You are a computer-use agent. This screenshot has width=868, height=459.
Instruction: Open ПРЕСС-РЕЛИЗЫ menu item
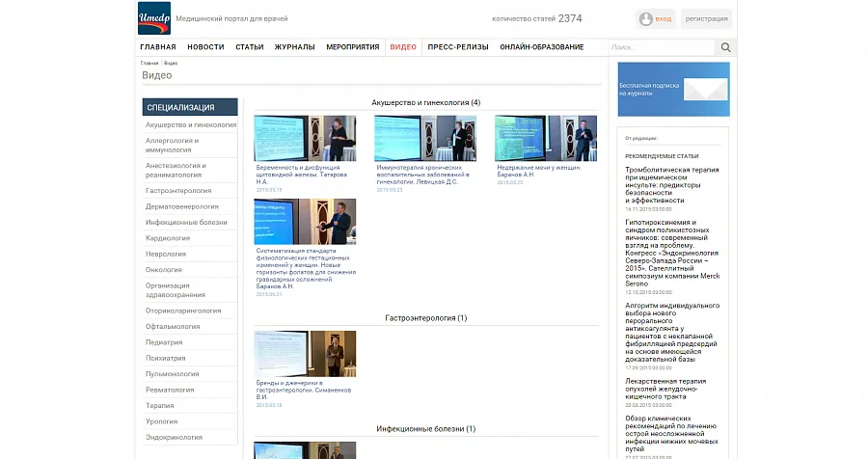coord(458,47)
